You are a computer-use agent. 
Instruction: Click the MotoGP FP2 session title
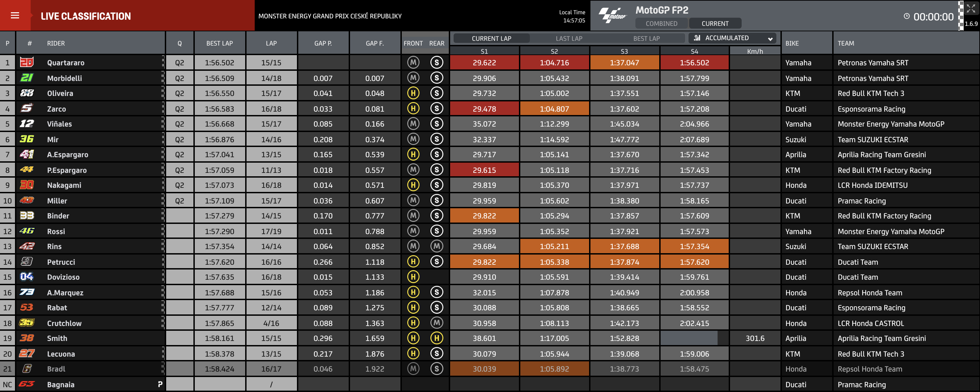pyautogui.click(x=662, y=10)
